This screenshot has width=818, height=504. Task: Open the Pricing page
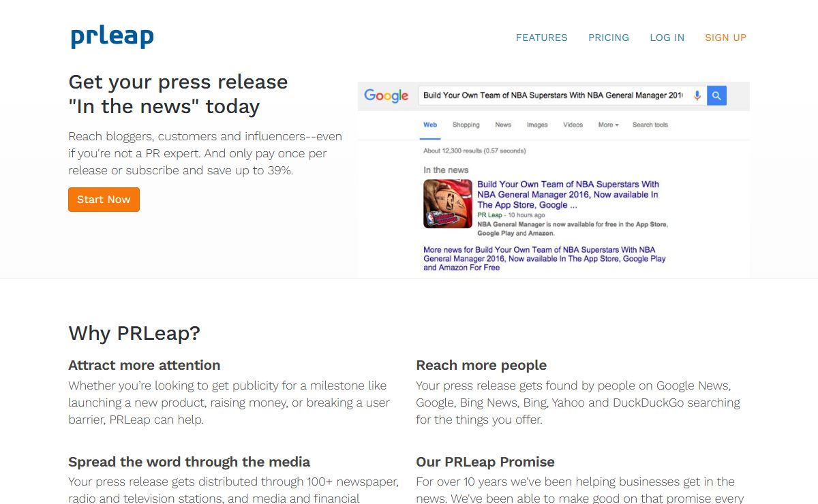coord(609,37)
